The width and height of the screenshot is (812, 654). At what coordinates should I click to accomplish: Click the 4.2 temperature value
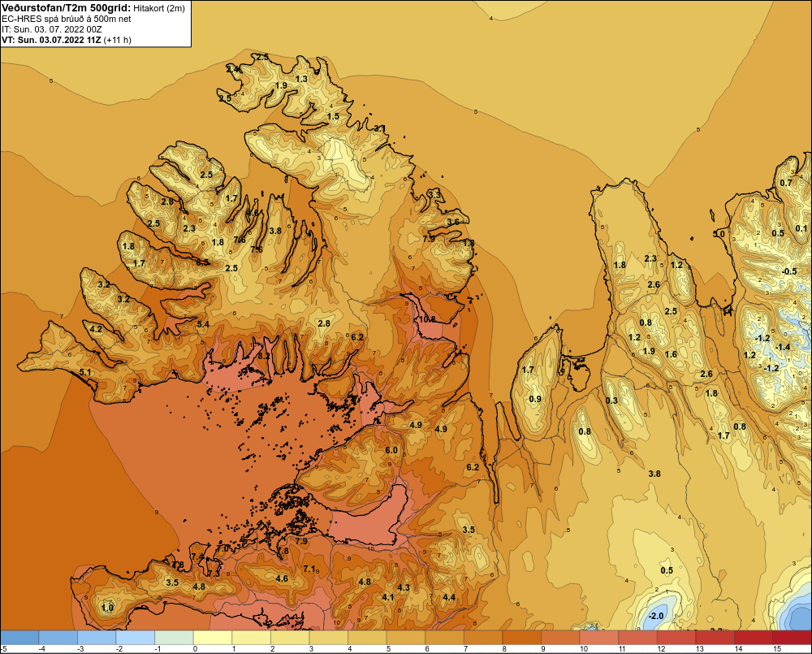96,329
